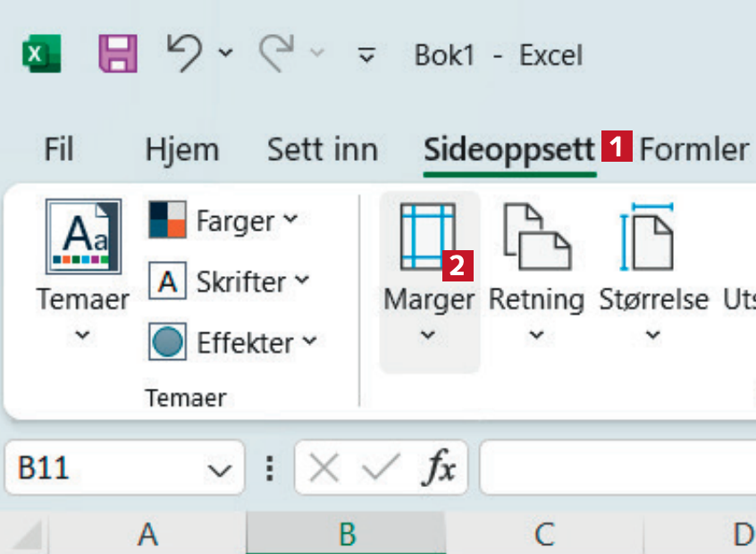Expand the Customize Quick Access Toolbar menu

tap(365, 55)
